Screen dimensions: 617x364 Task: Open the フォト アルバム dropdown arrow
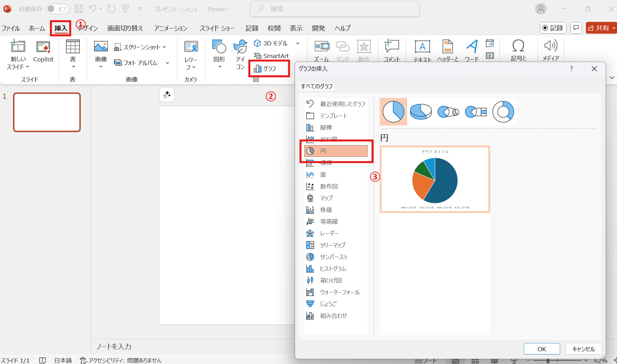[167, 63]
